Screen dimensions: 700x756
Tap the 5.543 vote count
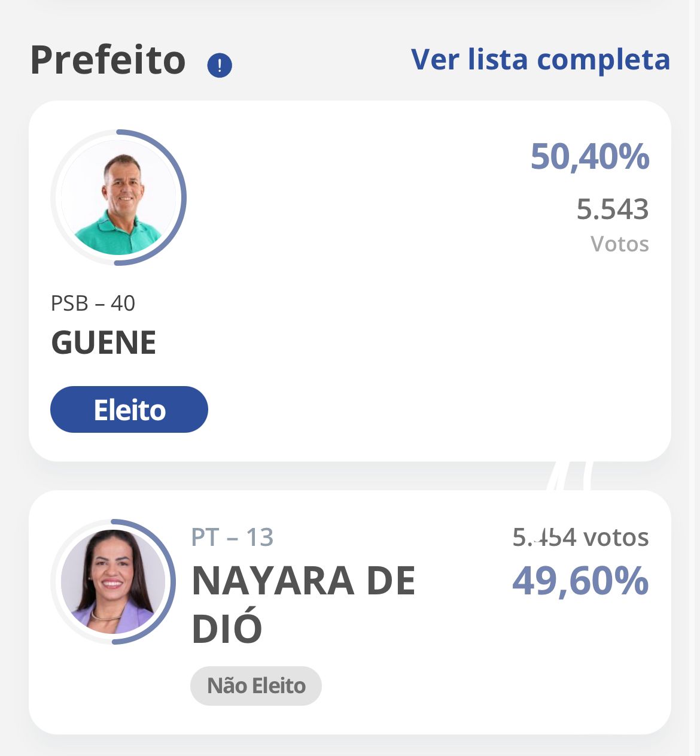[612, 209]
